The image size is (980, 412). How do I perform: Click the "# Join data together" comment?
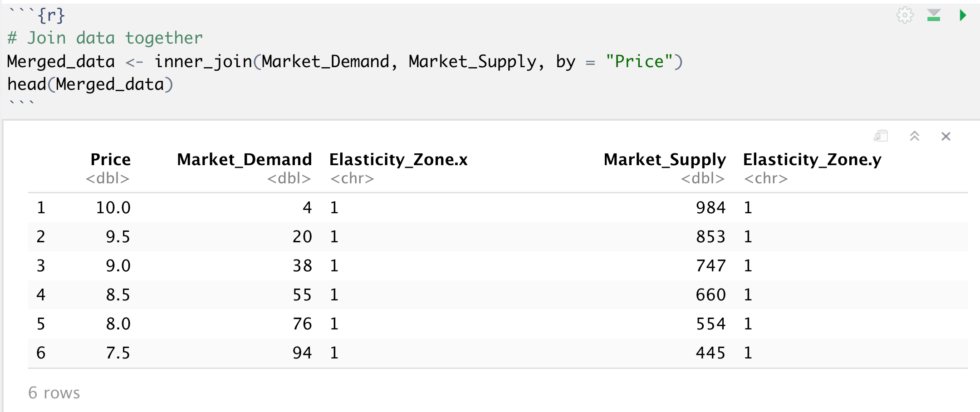105,38
